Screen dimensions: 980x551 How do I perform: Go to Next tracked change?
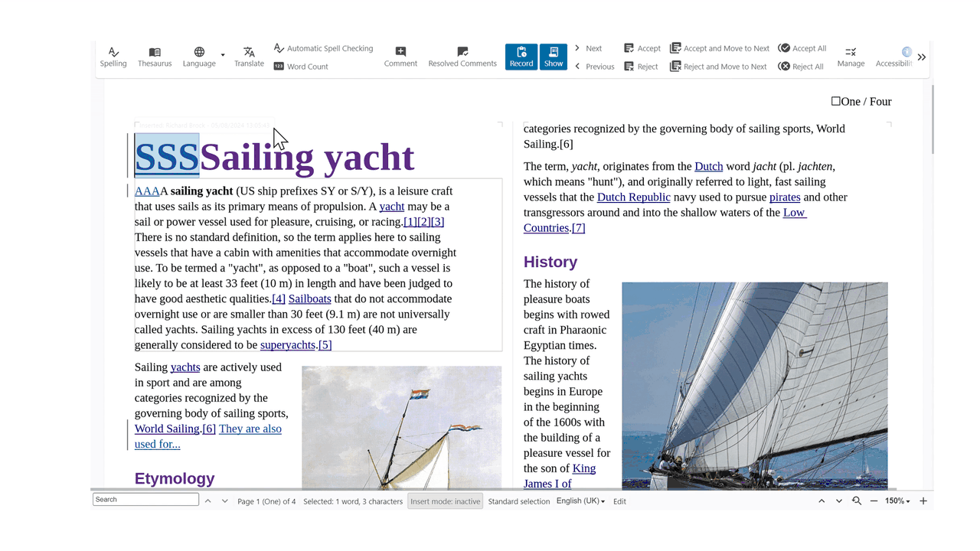(588, 48)
